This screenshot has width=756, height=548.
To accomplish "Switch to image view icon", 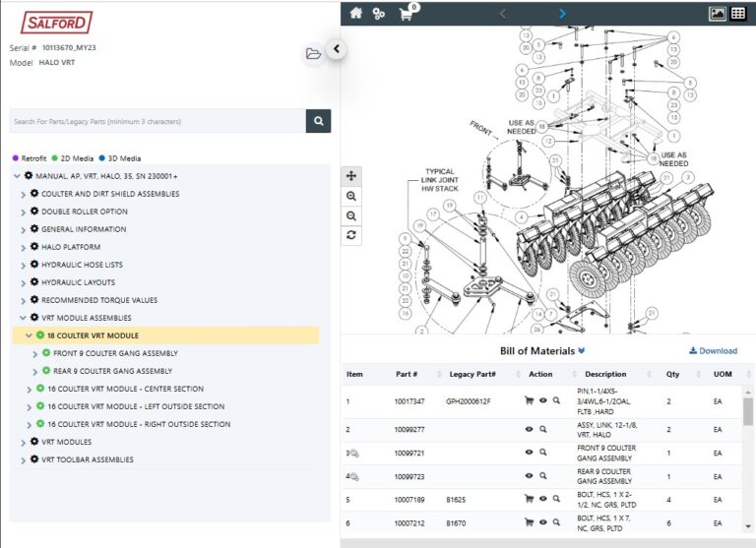I will pos(718,14).
